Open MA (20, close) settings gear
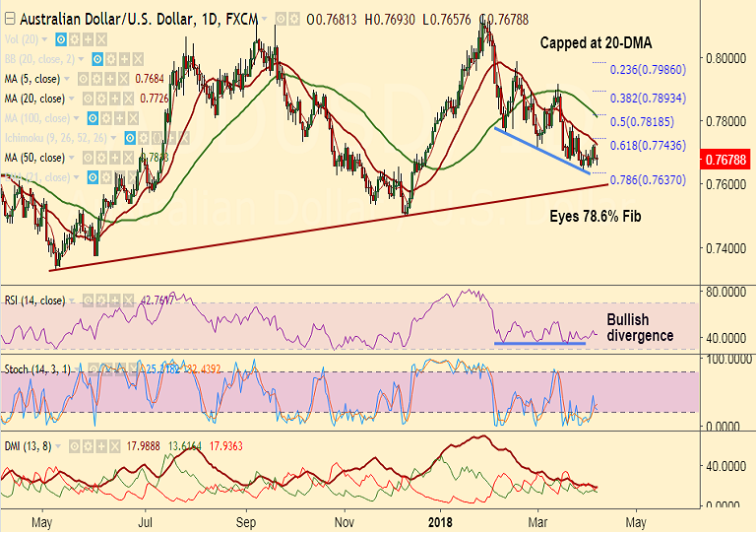The image size is (756, 534). (x=101, y=99)
